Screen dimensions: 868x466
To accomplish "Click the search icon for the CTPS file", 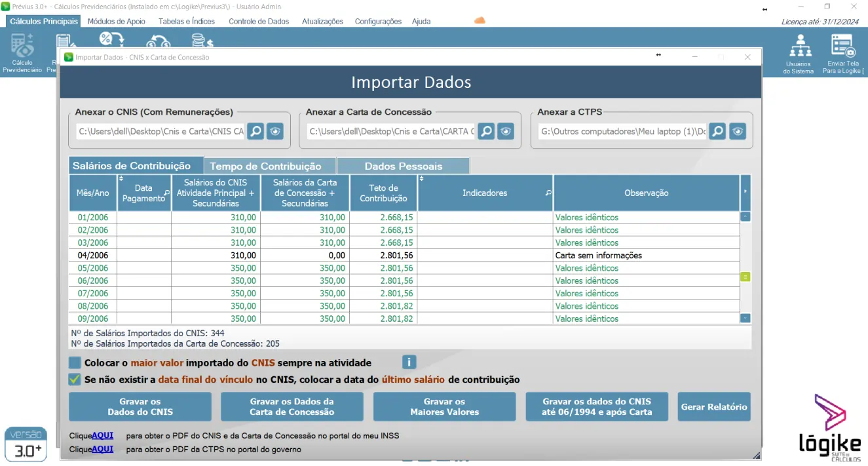I will click(x=718, y=132).
